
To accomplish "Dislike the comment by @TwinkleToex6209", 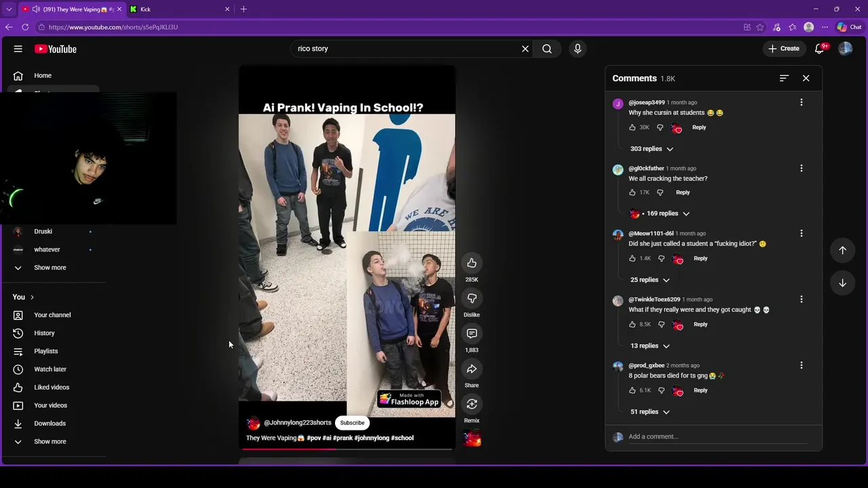I will [x=661, y=325].
